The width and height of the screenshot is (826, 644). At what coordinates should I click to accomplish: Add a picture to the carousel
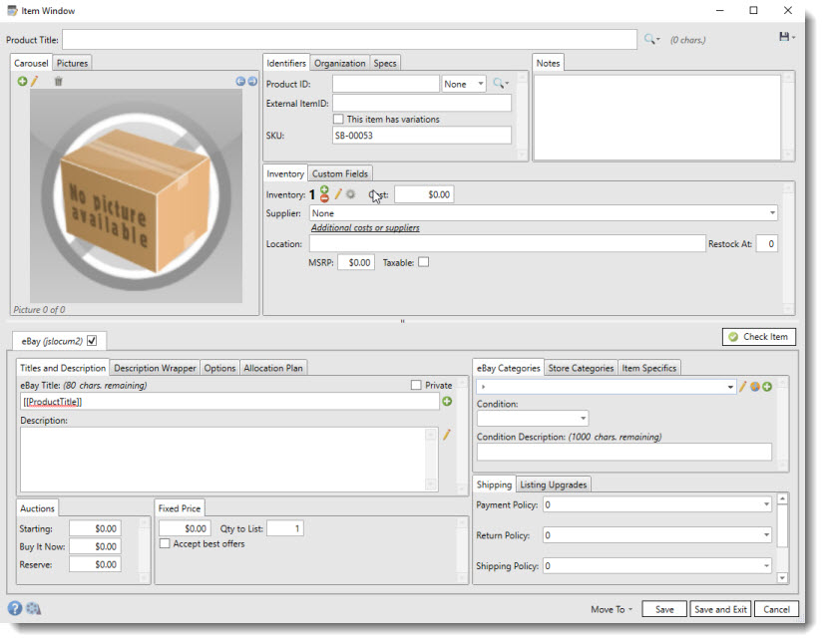(22, 81)
